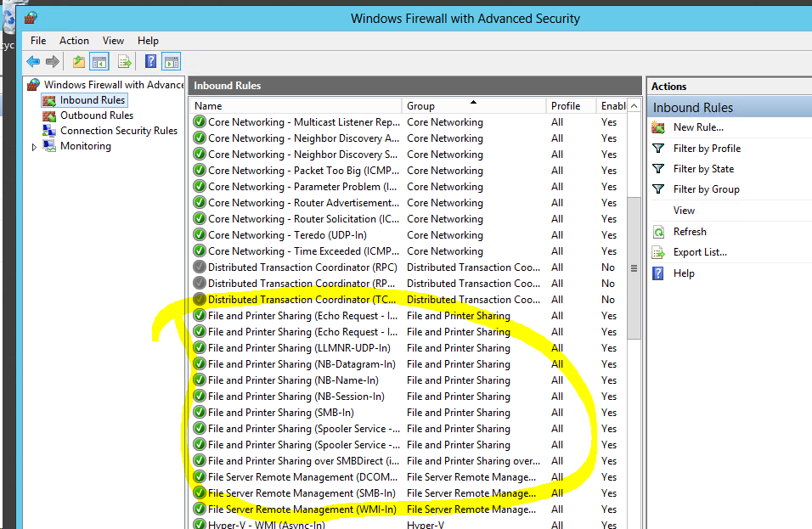Viewport: 812px width, 529px height.
Task: Click the Profile column header
Action: 571,106
